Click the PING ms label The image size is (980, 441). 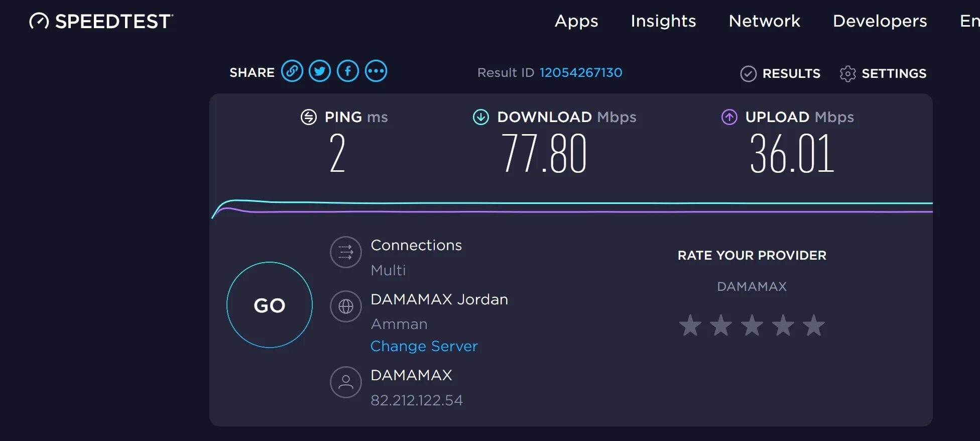coord(356,117)
